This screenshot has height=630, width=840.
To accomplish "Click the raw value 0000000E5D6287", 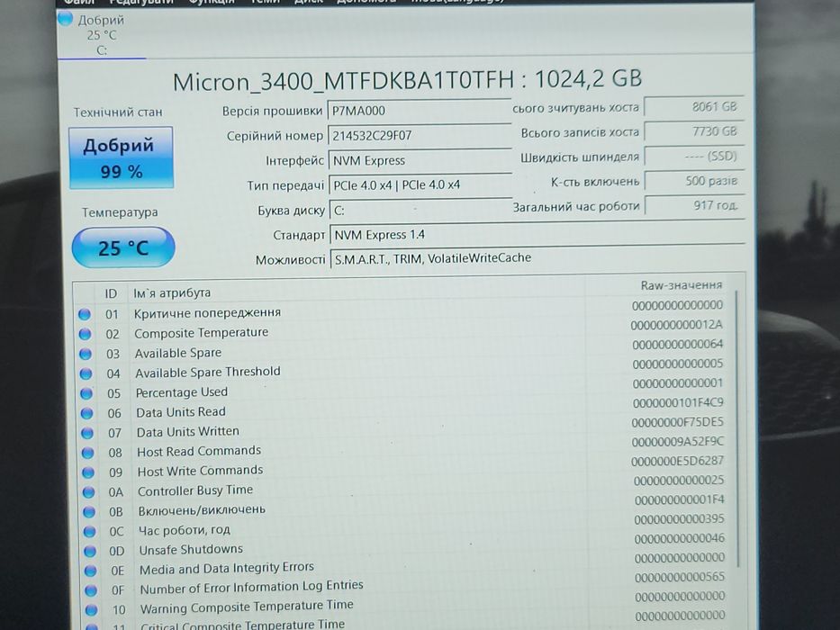I will pyautogui.click(x=678, y=461).
